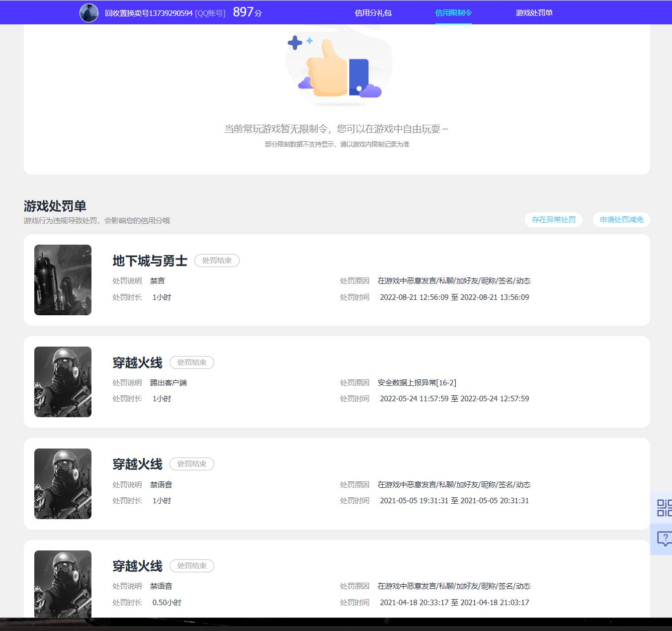The height and width of the screenshot is (631, 672).
Task: Click the user avatar in the top bar
Action: point(88,12)
